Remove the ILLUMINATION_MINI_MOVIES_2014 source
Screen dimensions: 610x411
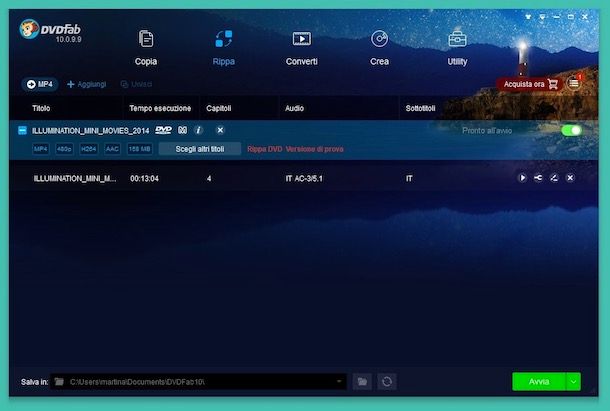coord(220,130)
